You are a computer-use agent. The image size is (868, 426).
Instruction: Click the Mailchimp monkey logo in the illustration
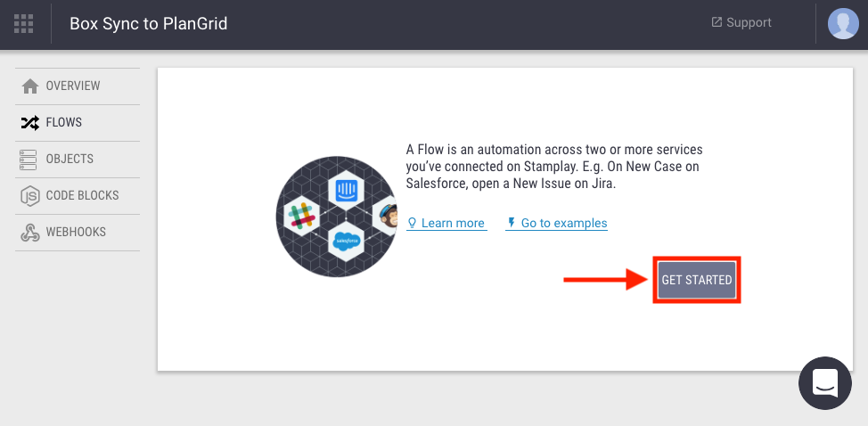tap(388, 216)
